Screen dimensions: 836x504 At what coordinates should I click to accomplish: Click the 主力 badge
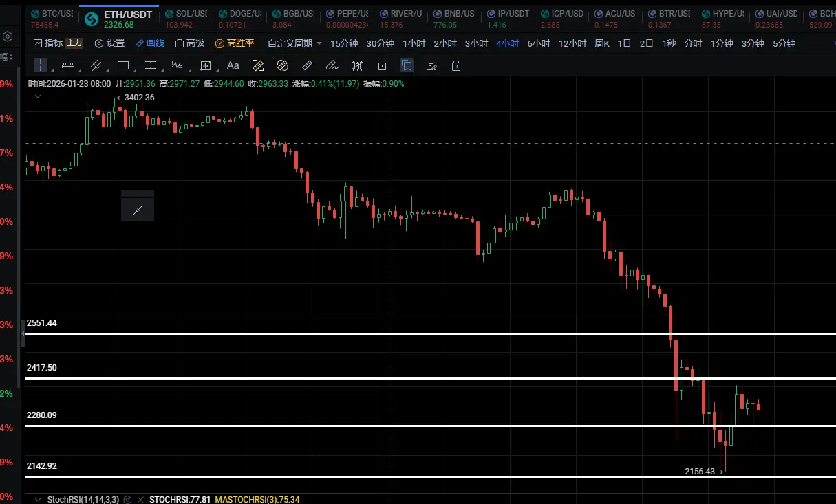pos(74,43)
